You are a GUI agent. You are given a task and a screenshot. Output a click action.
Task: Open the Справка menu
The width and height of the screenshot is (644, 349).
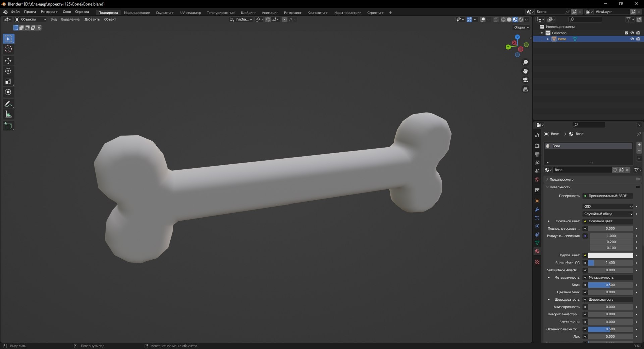click(82, 12)
